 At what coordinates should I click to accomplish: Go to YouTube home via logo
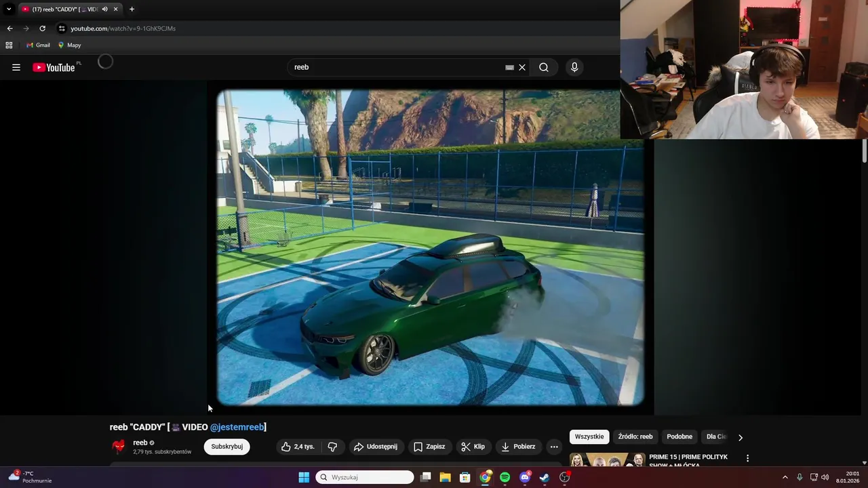[54, 67]
